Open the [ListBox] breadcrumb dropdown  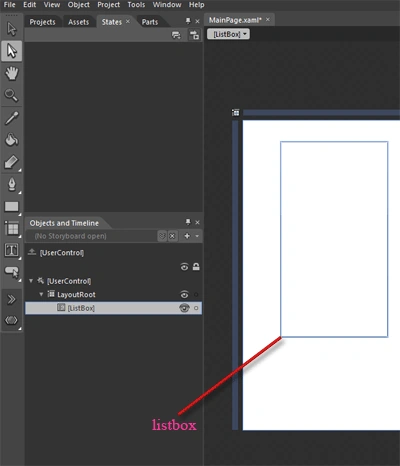click(x=228, y=34)
